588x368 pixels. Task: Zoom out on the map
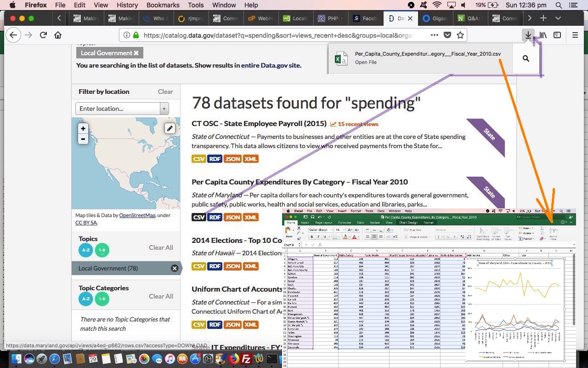[83, 139]
